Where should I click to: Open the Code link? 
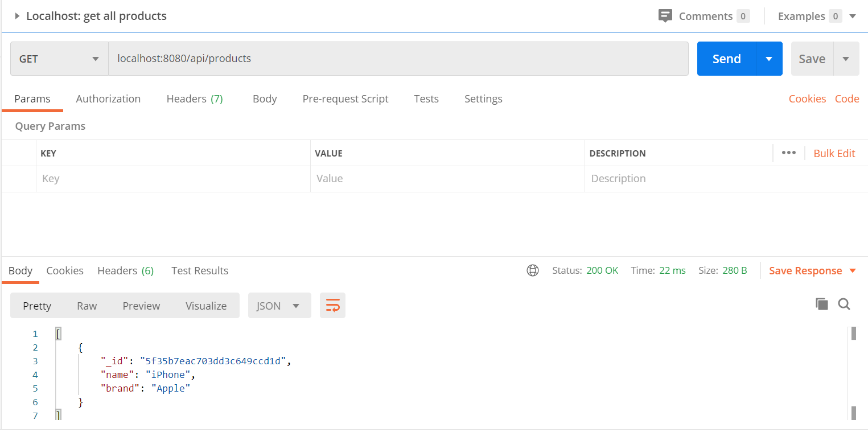pos(847,98)
